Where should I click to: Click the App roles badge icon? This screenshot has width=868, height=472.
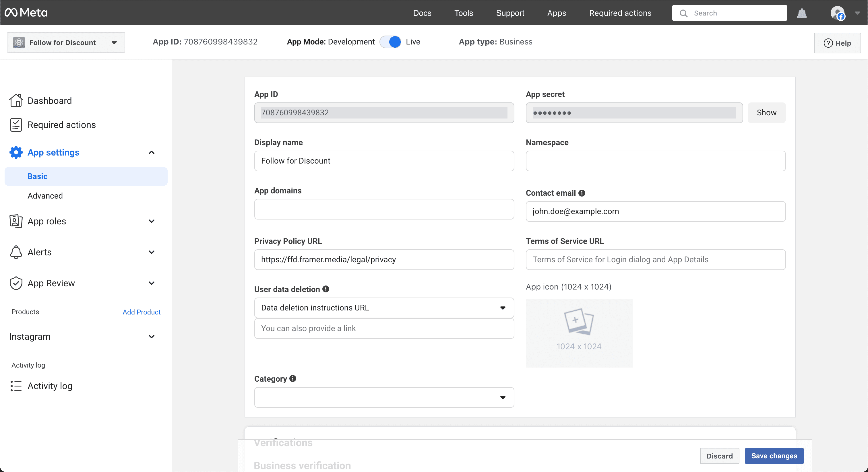pos(16,221)
